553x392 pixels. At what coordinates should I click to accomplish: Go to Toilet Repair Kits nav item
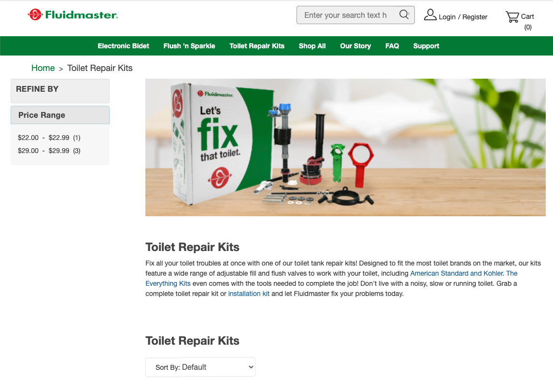(x=257, y=46)
